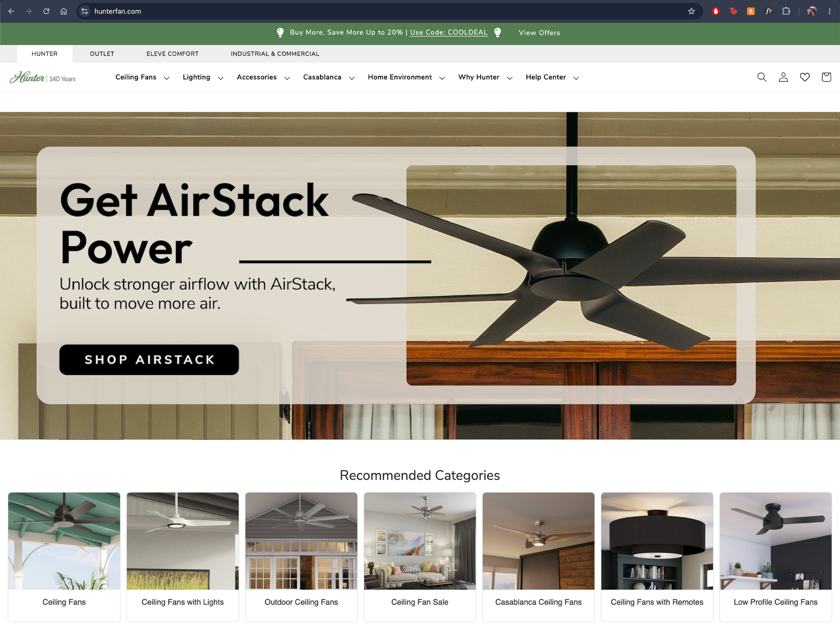Screen dimensions: 840x641
Task: Click the grey gabled house fan thumbnail
Action: click(301, 541)
